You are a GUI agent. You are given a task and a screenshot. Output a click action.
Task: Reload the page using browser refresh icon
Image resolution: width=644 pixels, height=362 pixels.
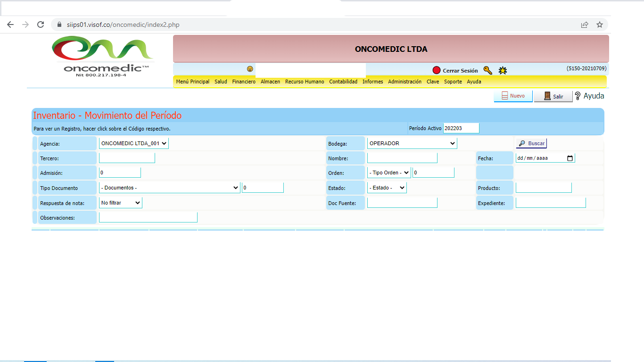click(x=41, y=25)
